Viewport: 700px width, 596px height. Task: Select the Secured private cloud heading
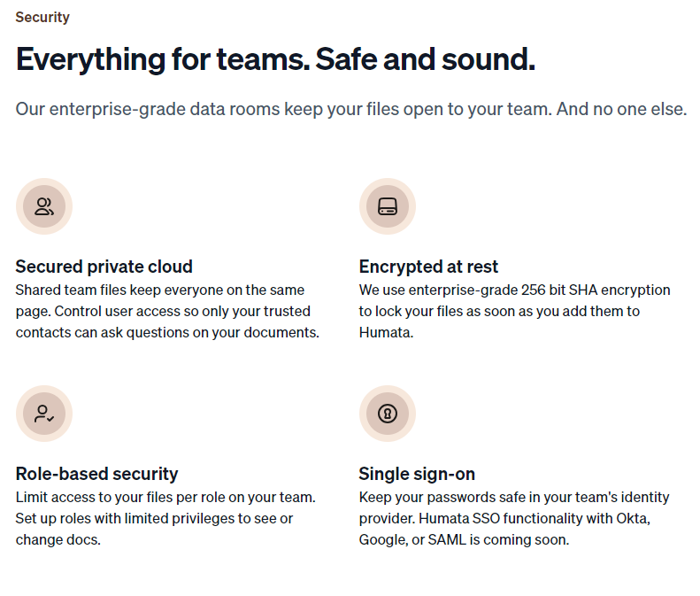104,267
